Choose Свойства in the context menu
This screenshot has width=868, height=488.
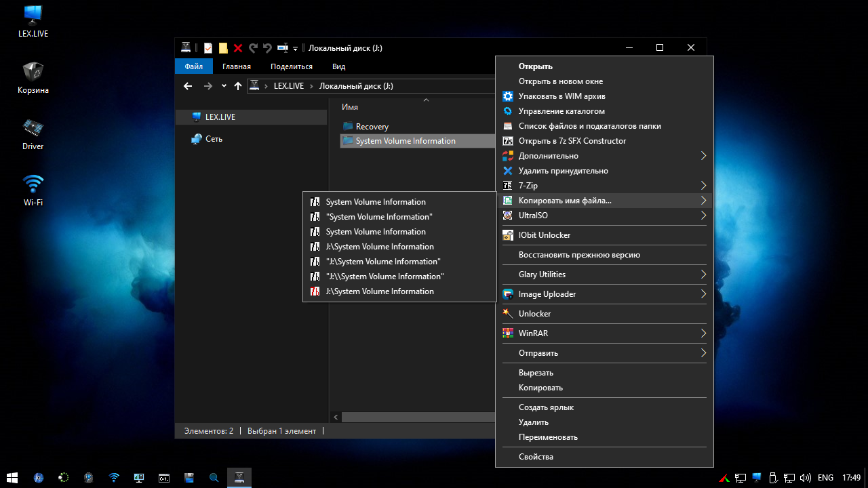536,457
